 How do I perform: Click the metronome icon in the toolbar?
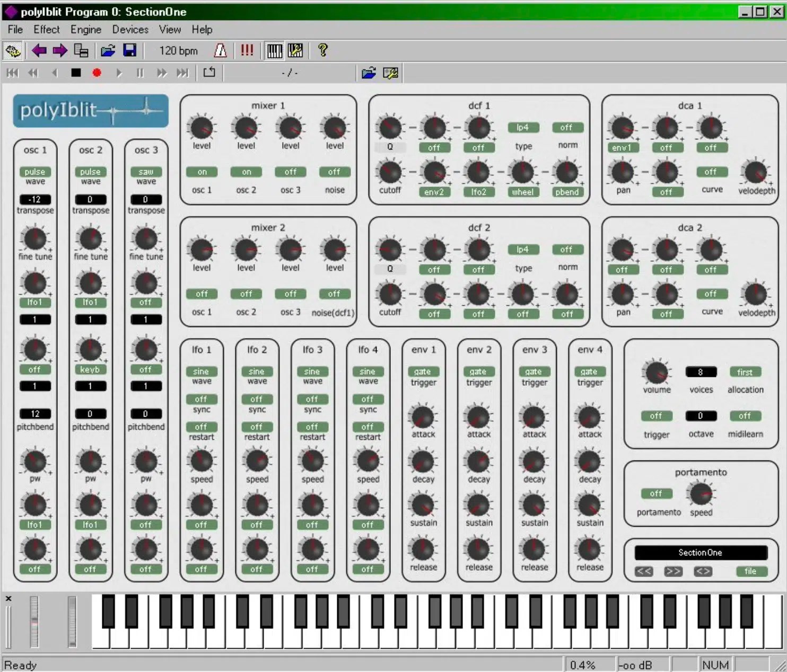[220, 51]
